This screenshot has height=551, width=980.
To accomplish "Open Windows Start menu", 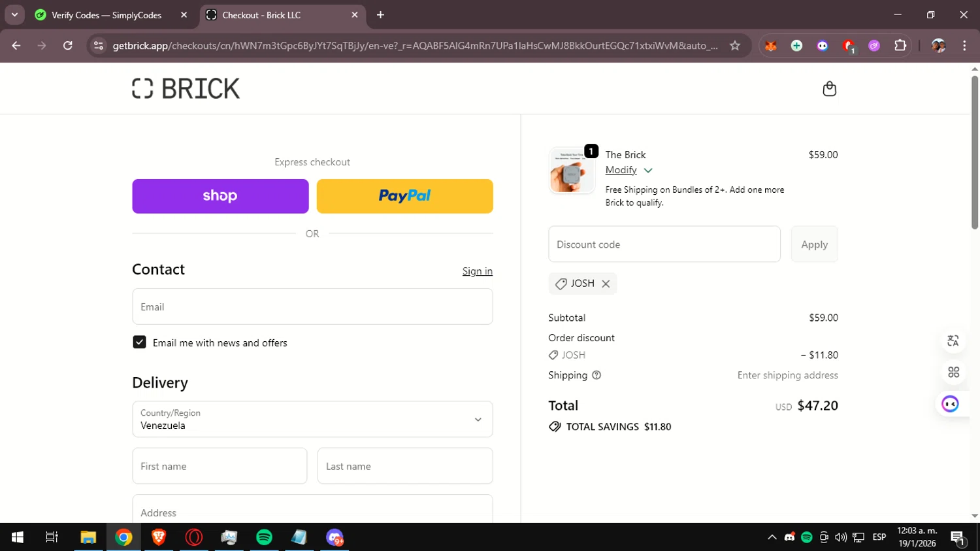I will (18, 537).
